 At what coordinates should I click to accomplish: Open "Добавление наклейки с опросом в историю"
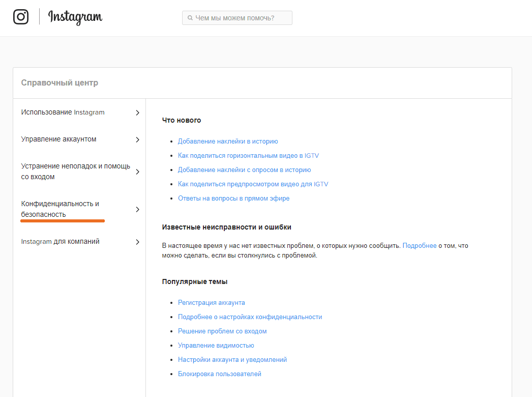point(244,170)
